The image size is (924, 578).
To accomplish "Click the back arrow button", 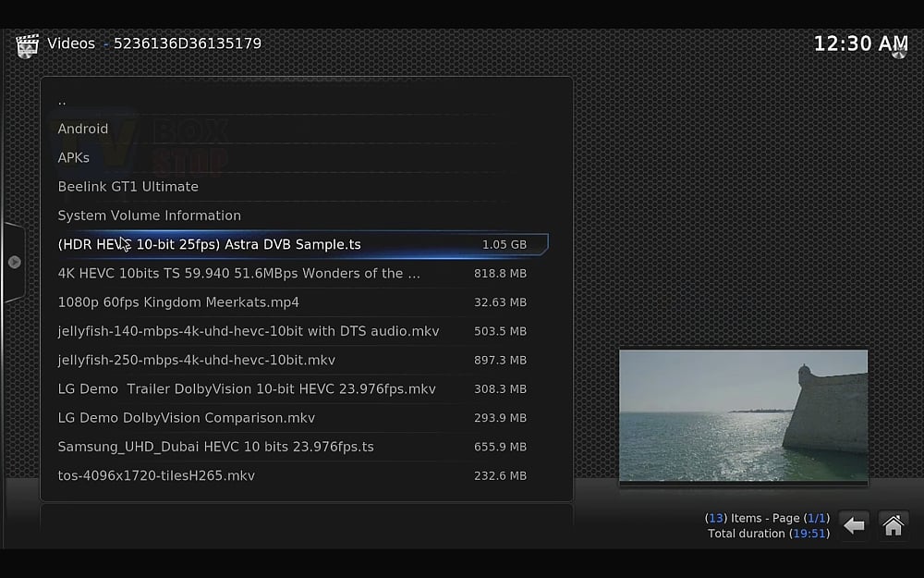I will pyautogui.click(x=853, y=525).
